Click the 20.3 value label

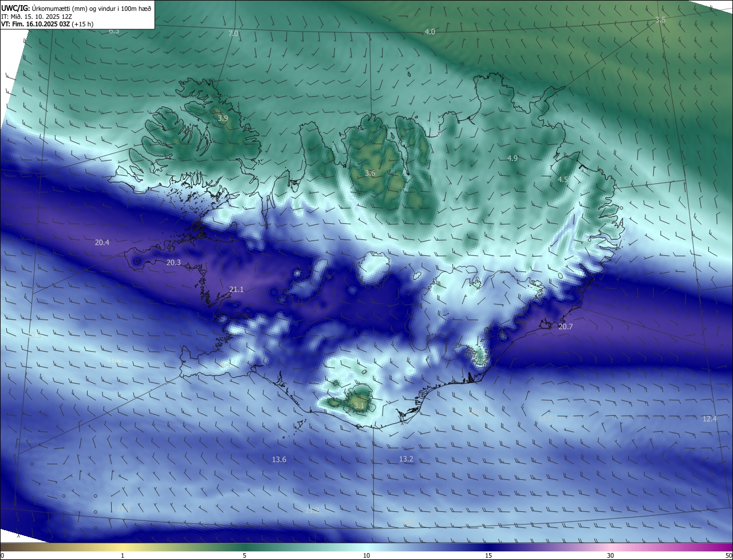click(x=174, y=263)
